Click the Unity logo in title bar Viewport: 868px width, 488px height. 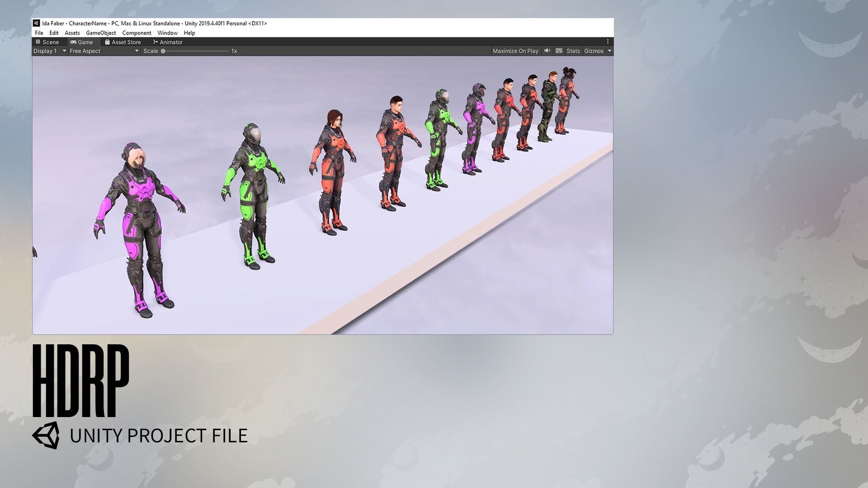click(37, 23)
